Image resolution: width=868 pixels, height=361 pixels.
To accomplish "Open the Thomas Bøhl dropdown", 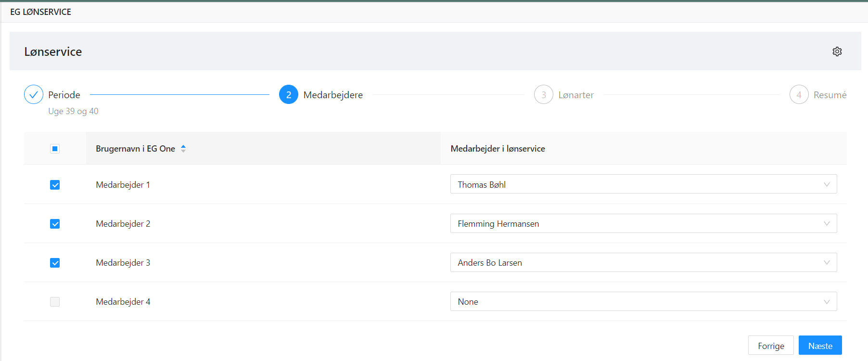I will click(x=643, y=184).
